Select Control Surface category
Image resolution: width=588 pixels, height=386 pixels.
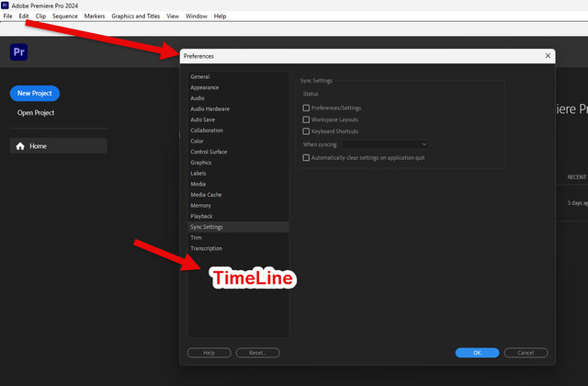238,152
